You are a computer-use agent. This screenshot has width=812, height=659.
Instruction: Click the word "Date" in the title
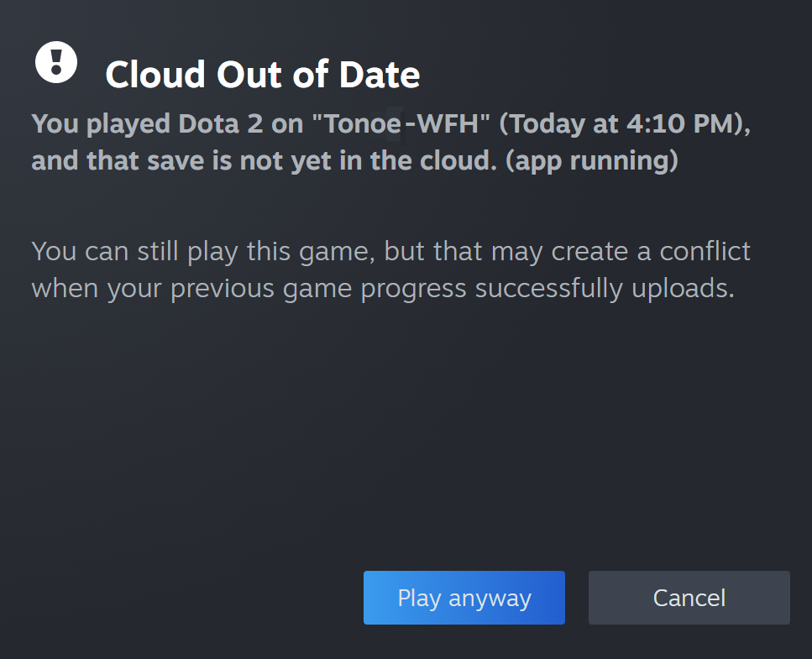380,74
